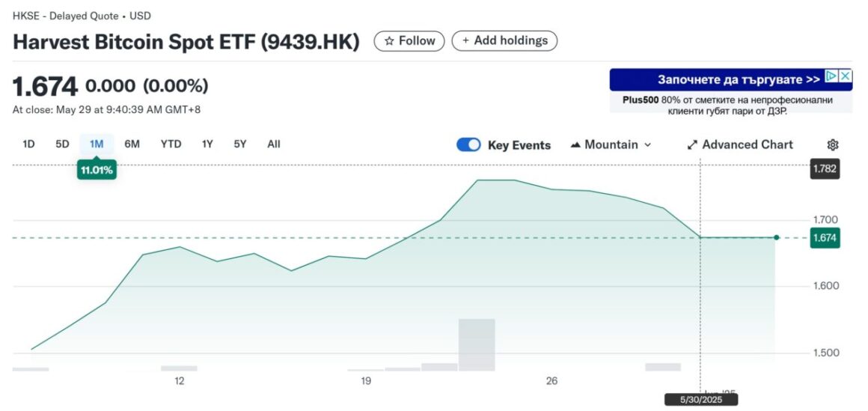This screenshot has height=411, width=868.
Task: Click the 5/30/2025 date marker
Action: (701, 401)
